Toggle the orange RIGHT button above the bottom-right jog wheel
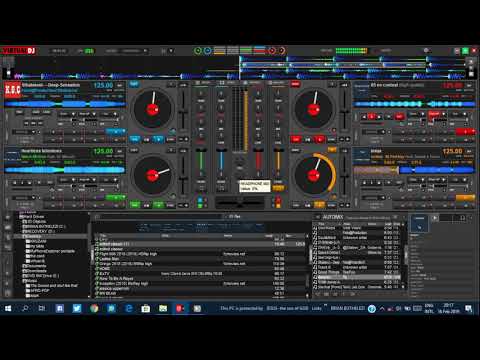 click(x=331, y=150)
